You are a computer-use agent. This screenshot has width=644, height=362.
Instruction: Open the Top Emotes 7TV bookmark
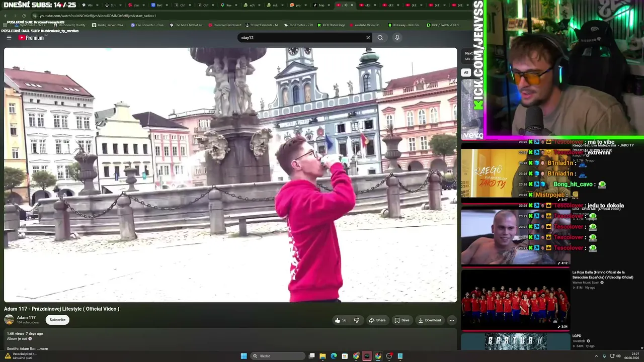click(x=298, y=25)
